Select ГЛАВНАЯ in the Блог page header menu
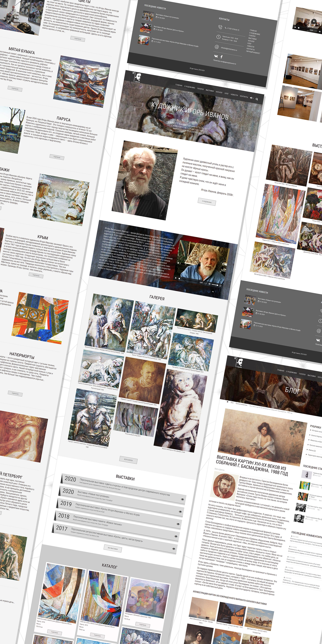The width and height of the screenshot is (322, 644). [x=281, y=370]
